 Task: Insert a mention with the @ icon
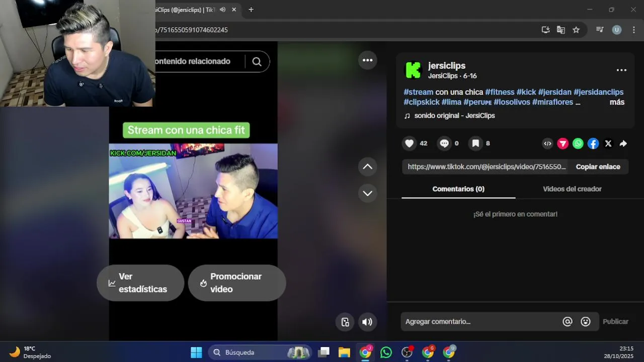click(x=568, y=322)
